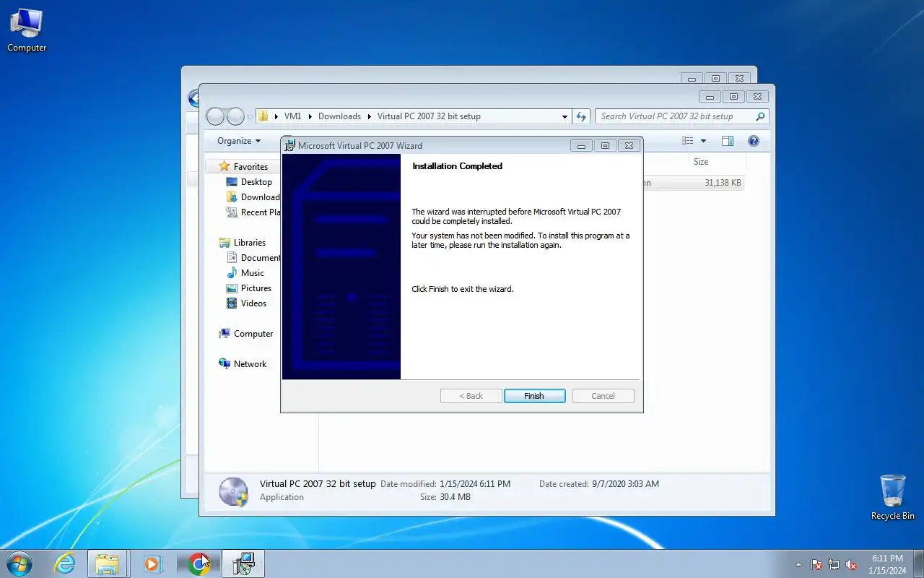This screenshot has height=578, width=924.
Task: Click the wizard title bar icon
Action: 289,145
